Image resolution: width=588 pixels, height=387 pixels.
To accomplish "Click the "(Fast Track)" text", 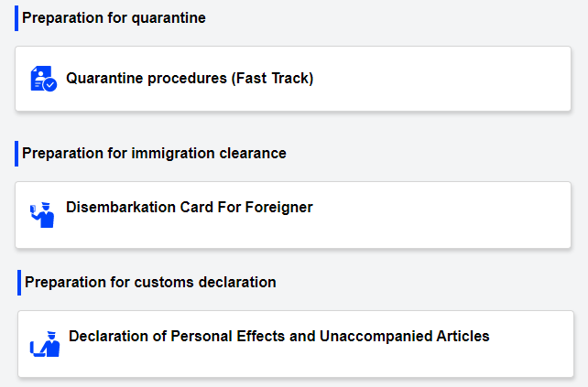I will pyautogui.click(x=272, y=79).
